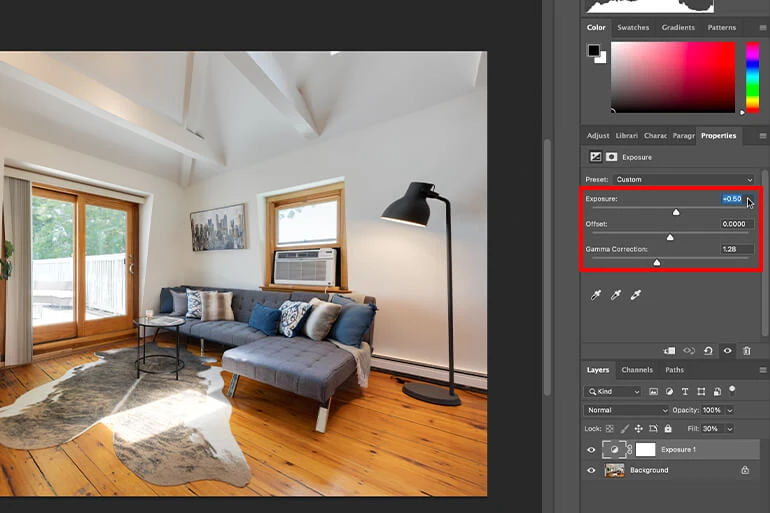
Task: Click the clip to layer icon
Action: [669, 351]
